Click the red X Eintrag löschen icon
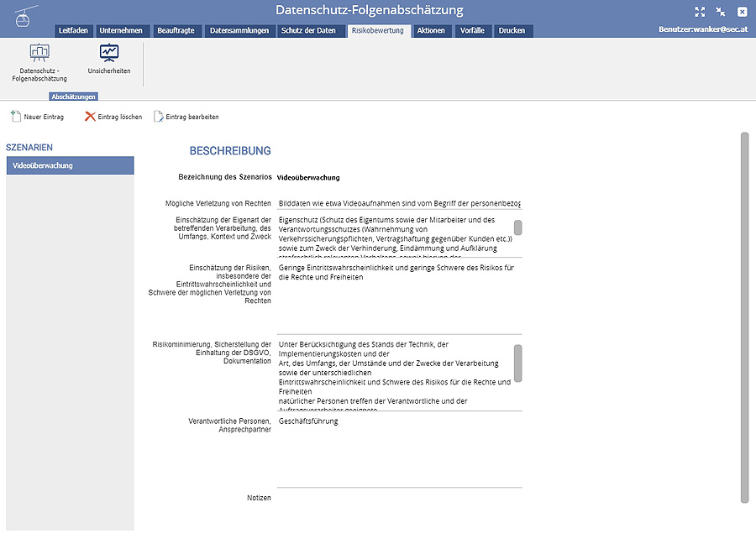756x544 pixels. pyautogui.click(x=90, y=117)
